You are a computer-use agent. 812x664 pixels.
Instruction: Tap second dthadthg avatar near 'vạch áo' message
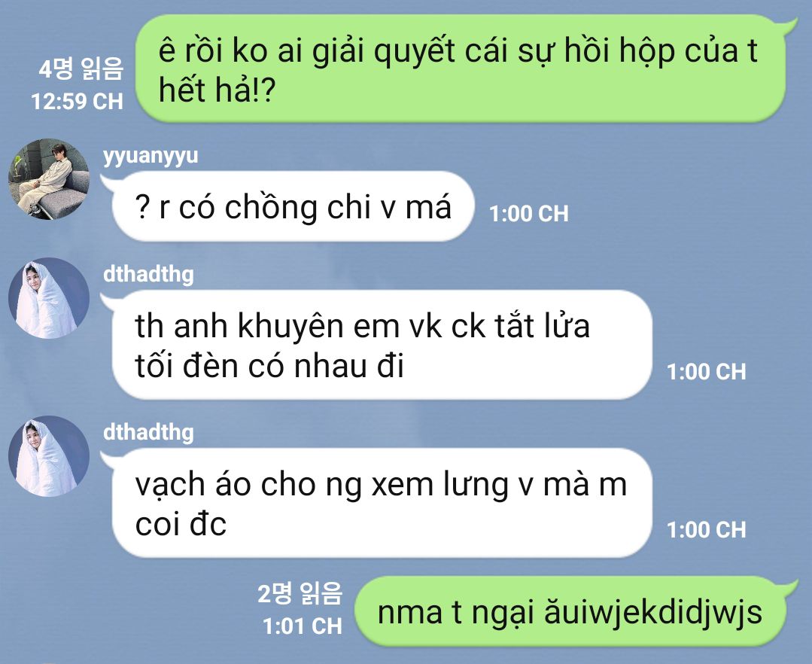pos(49,456)
